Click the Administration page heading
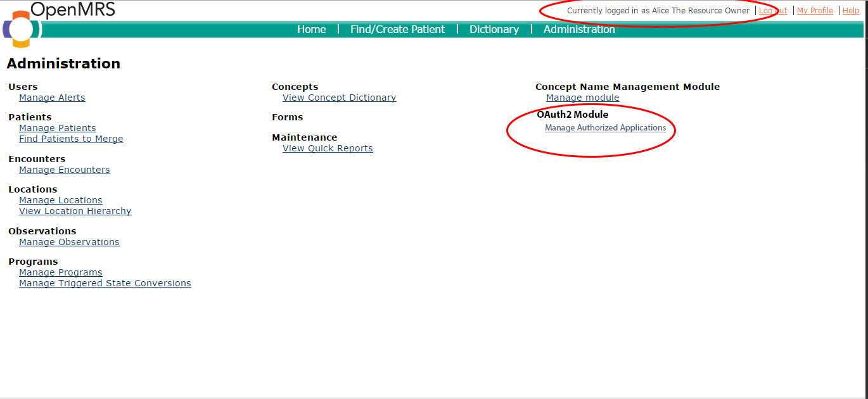 coord(63,64)
